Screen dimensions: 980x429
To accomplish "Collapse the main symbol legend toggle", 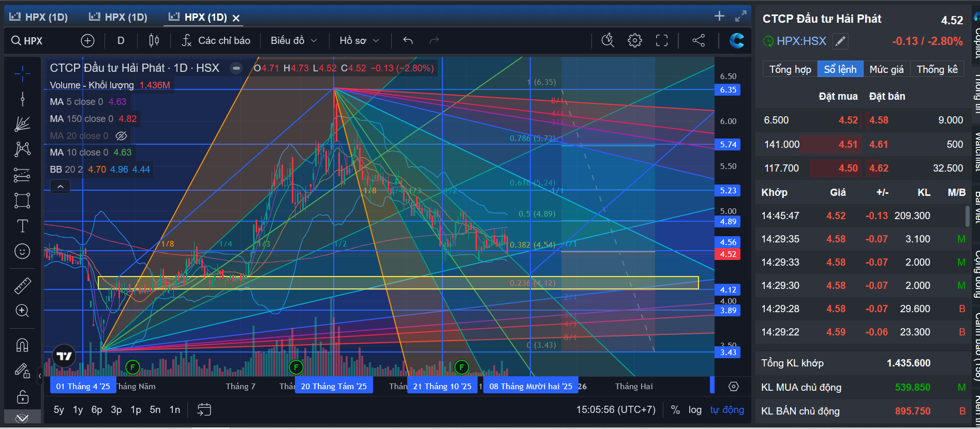I will (236, 68).
